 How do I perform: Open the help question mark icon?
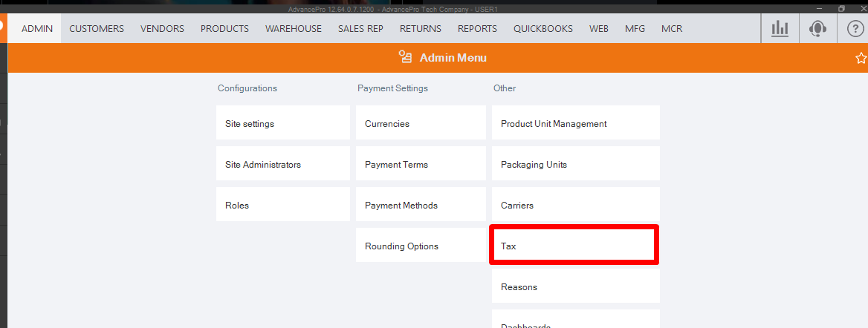pos(855,29)
